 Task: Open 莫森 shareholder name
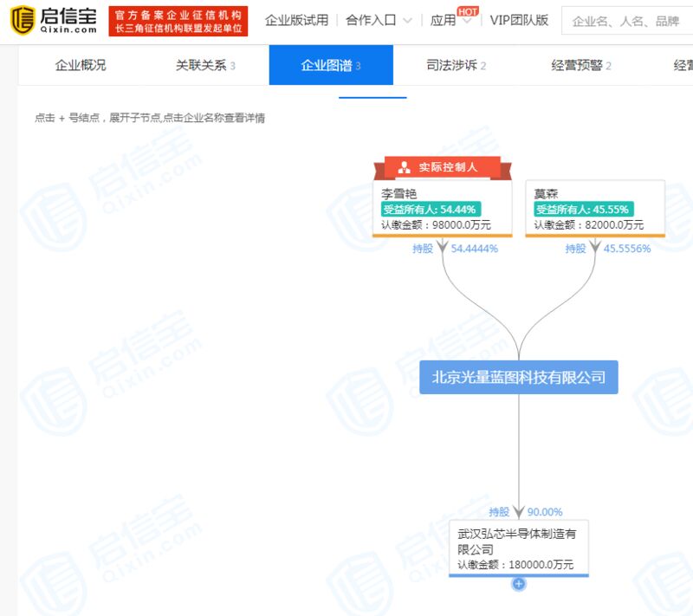[546, 193]
